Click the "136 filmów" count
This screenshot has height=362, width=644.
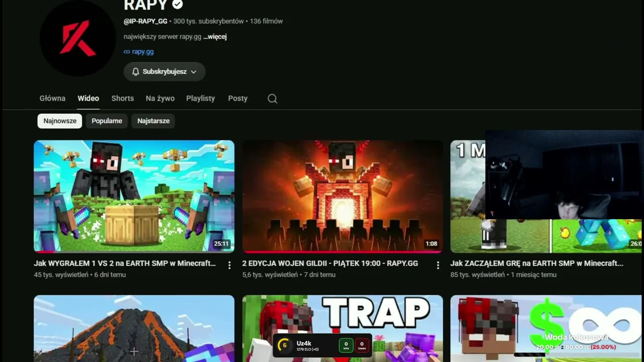pyautogui.click(x=266, y=22)
